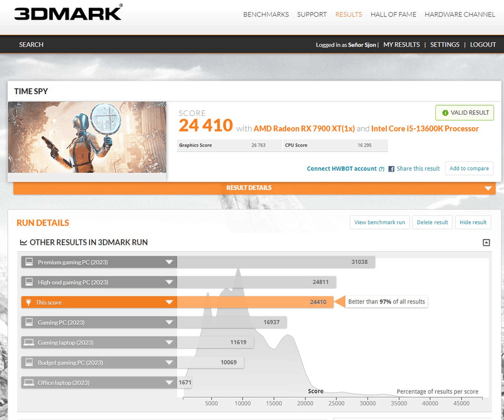Image resolution: width=504 pixels, height=420 pixels.
Task: Click the Better than 97% of all results label
Action: (386, 302)
